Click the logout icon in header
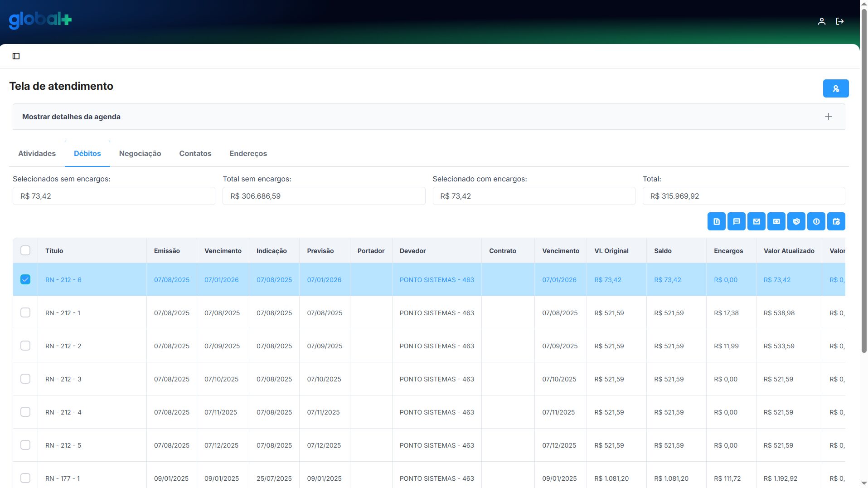 [839, 21]
